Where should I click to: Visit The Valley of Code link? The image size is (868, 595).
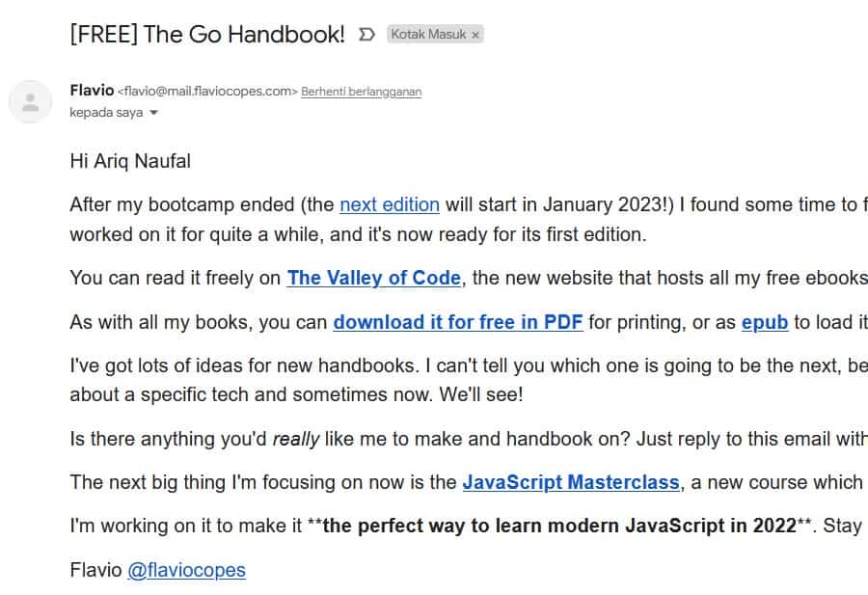(373, 278)
